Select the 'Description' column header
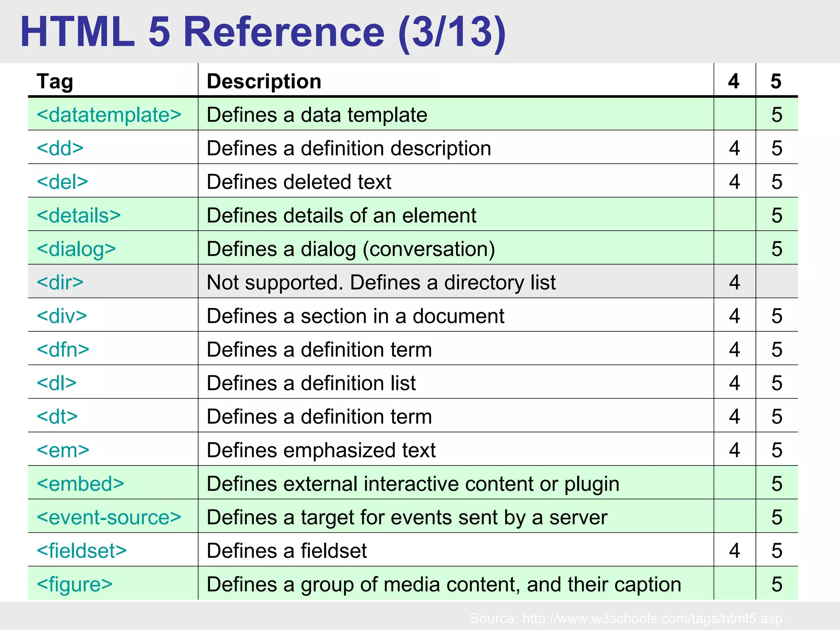The image size is (840, 630). (x=264, y=82)
